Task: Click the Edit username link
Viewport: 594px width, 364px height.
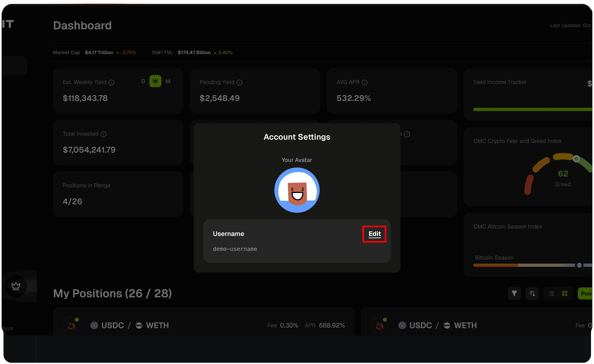Action: coord(374,234)
